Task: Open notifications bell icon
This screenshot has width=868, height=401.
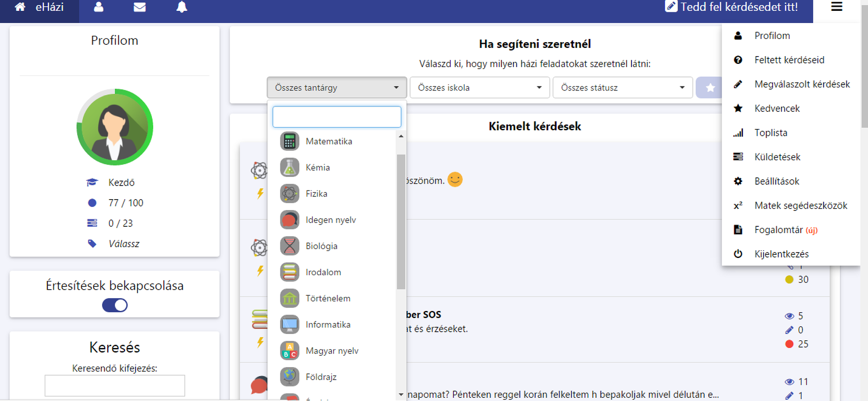Action: (182, 7)
